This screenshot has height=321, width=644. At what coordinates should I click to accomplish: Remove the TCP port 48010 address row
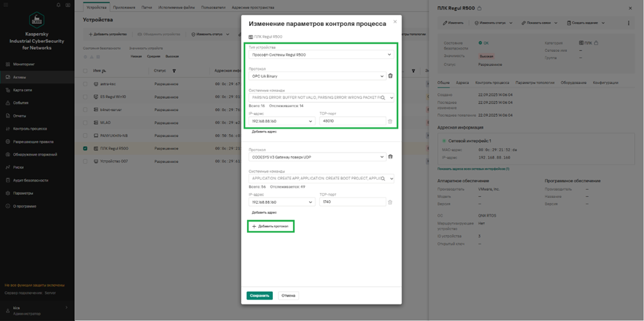click(x=390, y=121)
